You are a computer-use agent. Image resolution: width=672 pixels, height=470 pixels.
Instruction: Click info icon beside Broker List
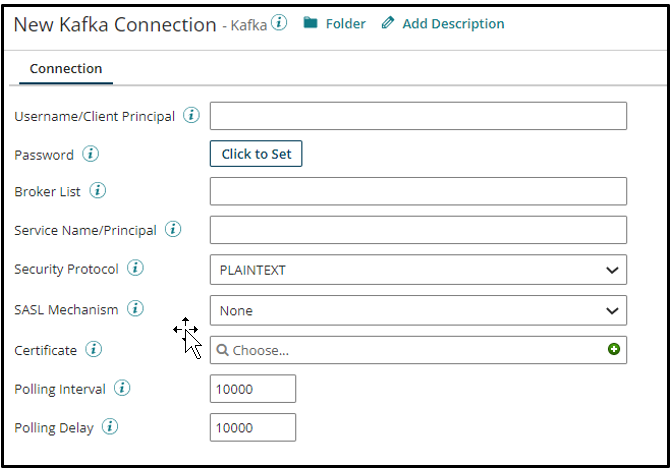pos(98,191)
